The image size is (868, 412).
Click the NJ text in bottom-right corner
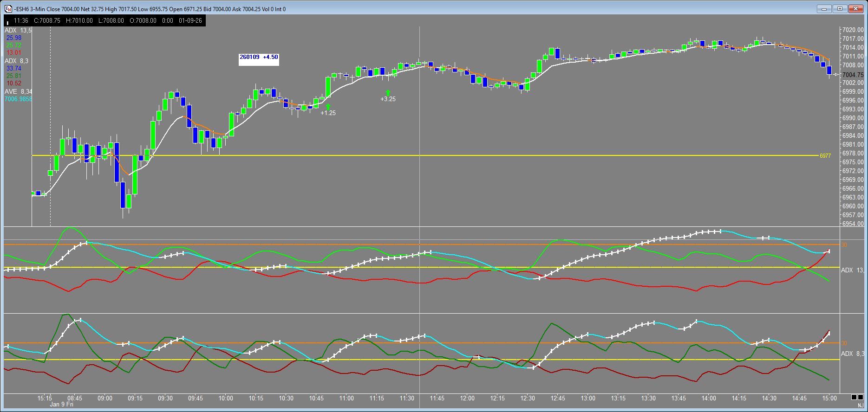pos(861,406)
